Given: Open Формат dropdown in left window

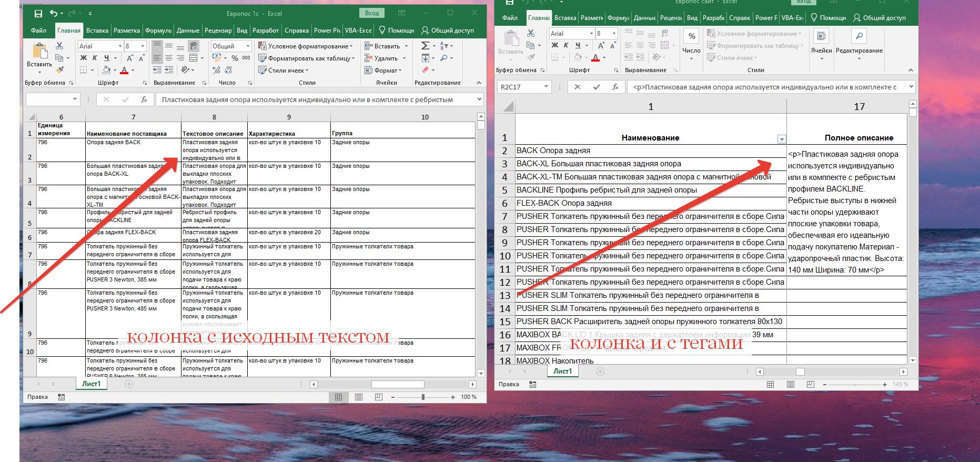Looking at the screenshot, I should (x=383, y=70).
